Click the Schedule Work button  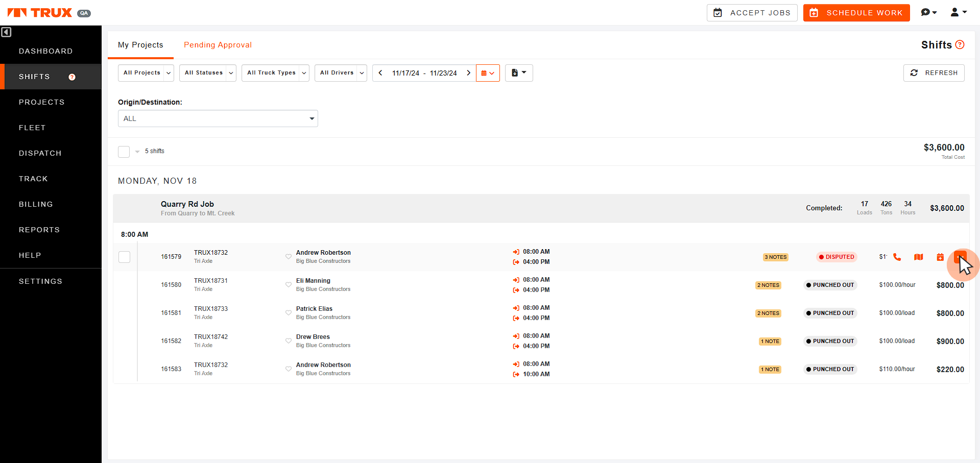(856, 13)
